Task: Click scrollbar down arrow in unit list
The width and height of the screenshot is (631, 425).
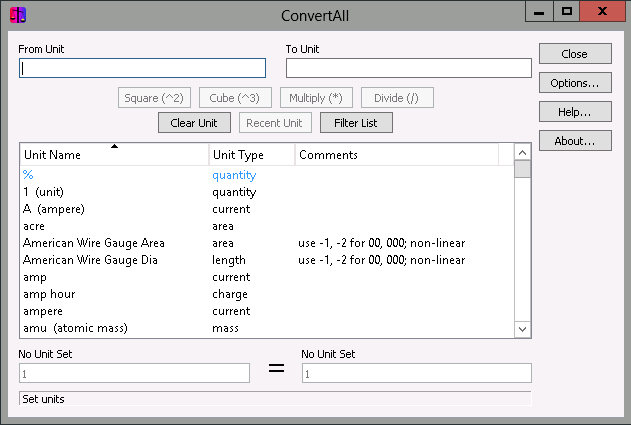Action: (522, 329)
